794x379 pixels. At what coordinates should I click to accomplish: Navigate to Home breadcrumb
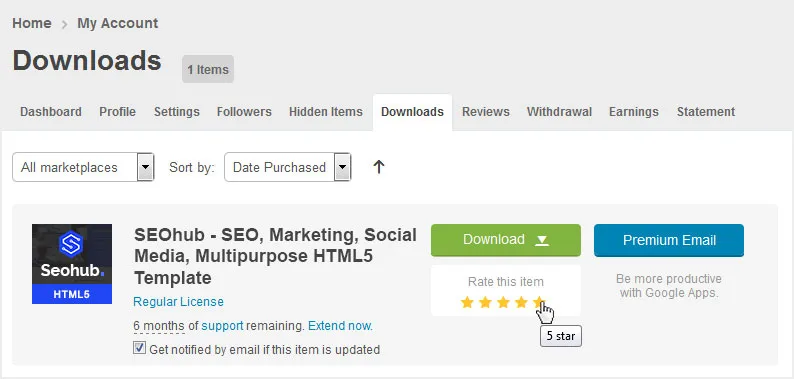(32, 23)
